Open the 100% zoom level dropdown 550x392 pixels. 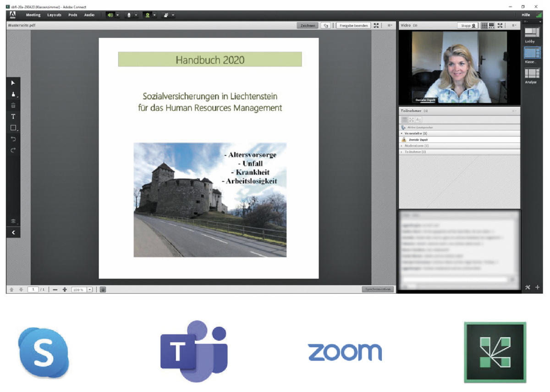click(90, 289)
